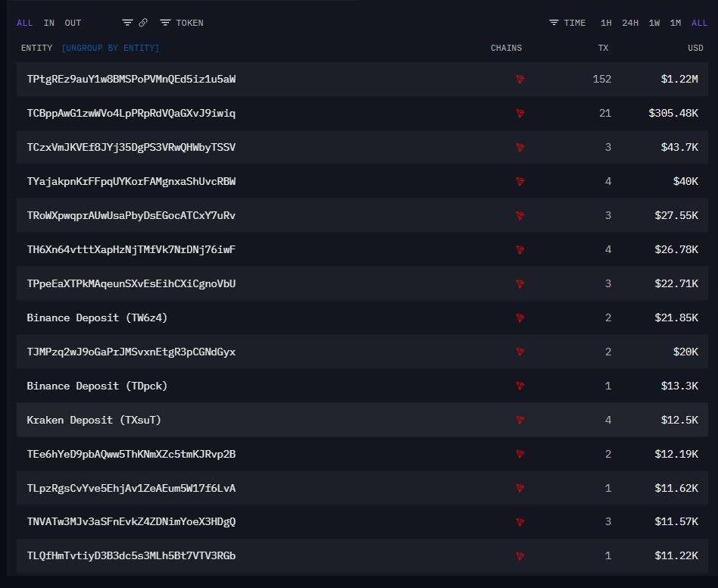Open Binance Deposit (TDpck) entity
The width and height of the screenshot is (718, 588).
click(97, 386)
